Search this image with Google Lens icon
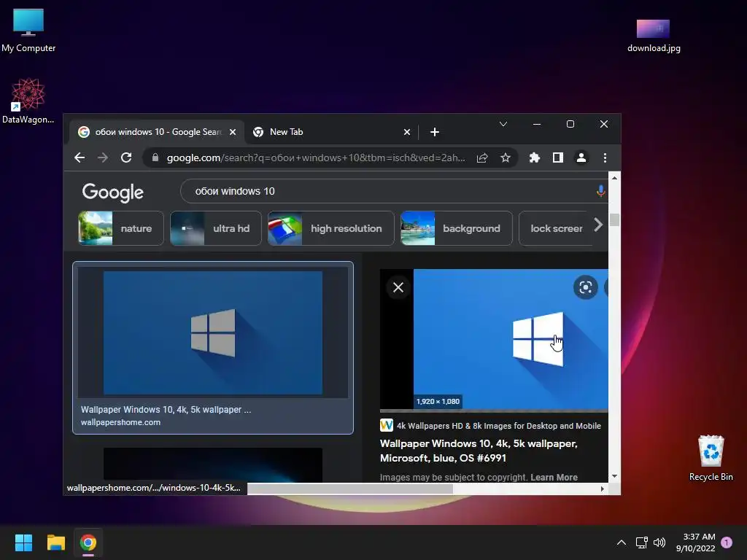The width and height of the screenshot is (747, 560). 586,287
